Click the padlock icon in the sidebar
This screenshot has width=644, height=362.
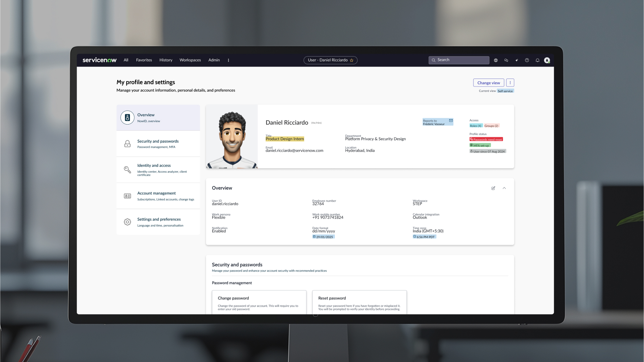pos(127,144)
